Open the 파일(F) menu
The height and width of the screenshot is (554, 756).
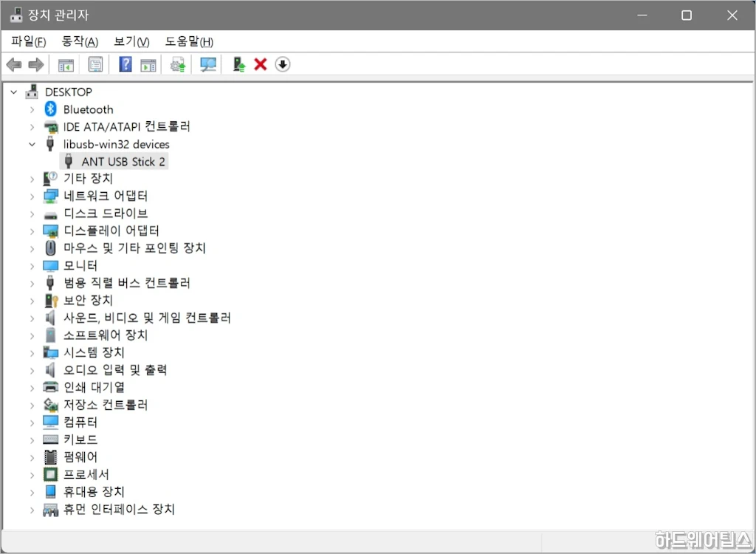(29, 41)
